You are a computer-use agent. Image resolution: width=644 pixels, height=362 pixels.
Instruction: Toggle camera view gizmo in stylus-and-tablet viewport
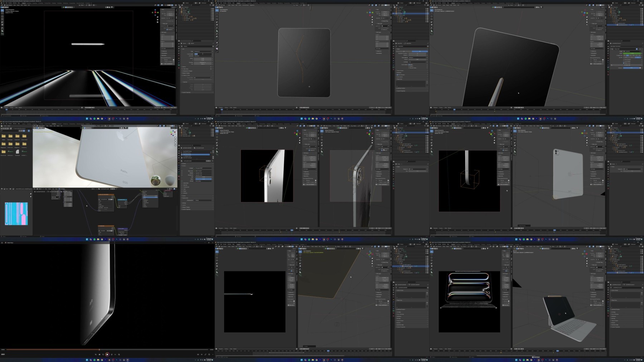click(x=587, y=22)
